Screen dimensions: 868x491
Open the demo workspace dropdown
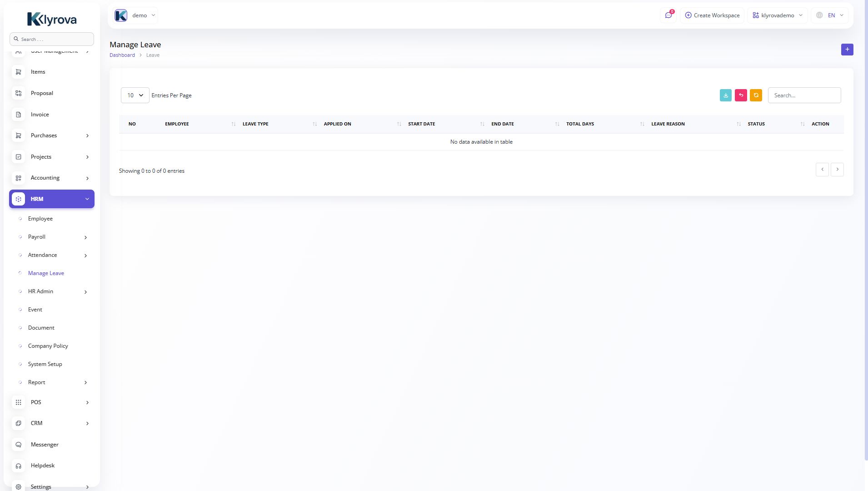click(135, 15)
